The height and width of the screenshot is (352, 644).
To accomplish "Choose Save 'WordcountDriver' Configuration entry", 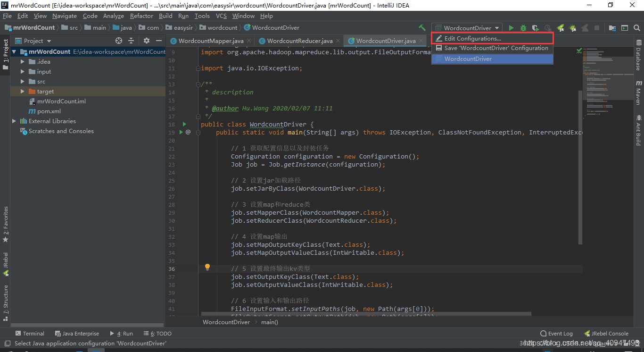I will click(x=492, y=48).
